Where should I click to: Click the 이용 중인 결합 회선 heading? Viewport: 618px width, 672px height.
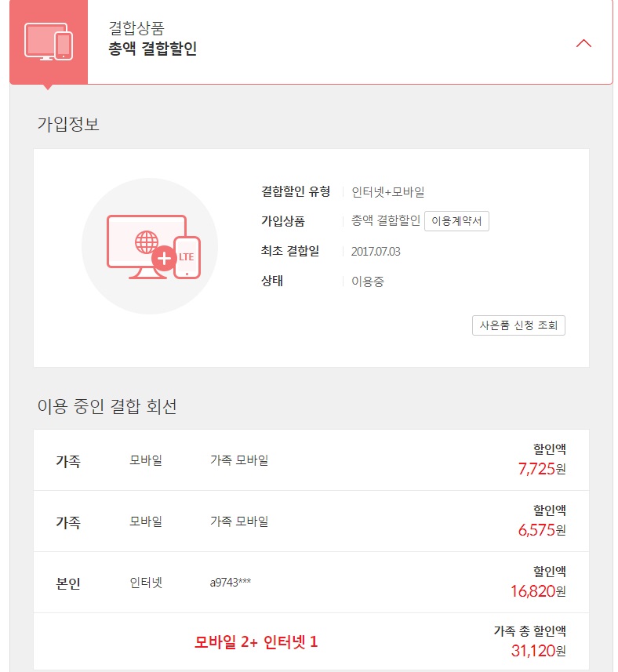tap(107, 406)
